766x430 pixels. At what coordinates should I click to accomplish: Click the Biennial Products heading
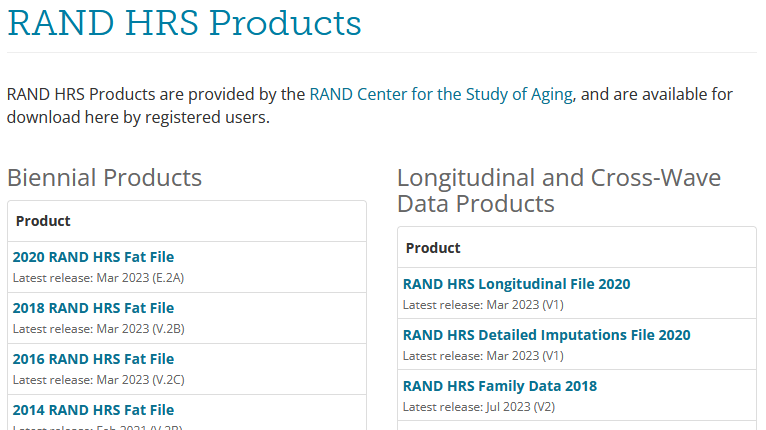104,178
